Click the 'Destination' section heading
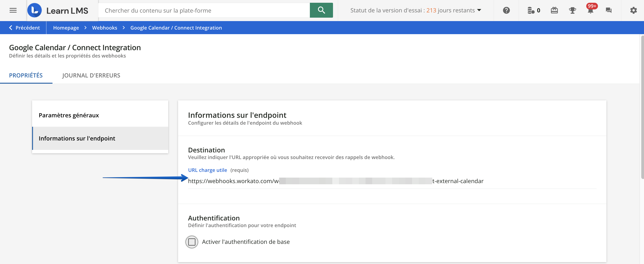 [x=206, y=150]
